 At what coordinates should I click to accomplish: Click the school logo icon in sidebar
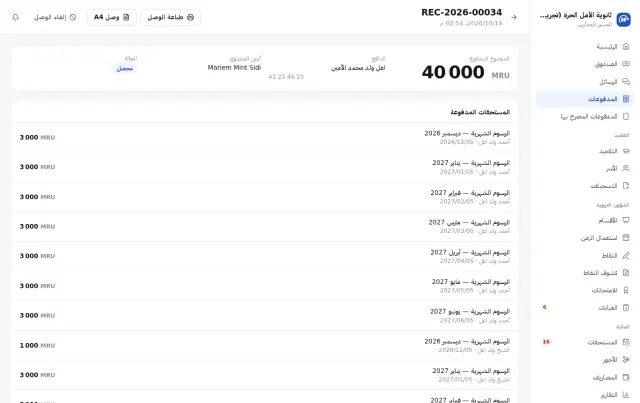(623, 19)
